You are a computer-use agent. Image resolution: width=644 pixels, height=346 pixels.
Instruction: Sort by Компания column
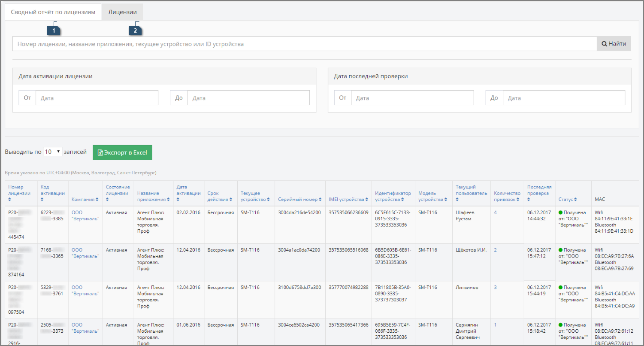click(x=85, y=199)
